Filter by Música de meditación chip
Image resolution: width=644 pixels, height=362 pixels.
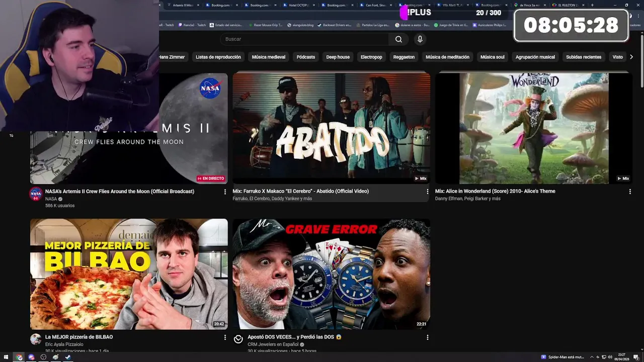click(x=447, y=57)
